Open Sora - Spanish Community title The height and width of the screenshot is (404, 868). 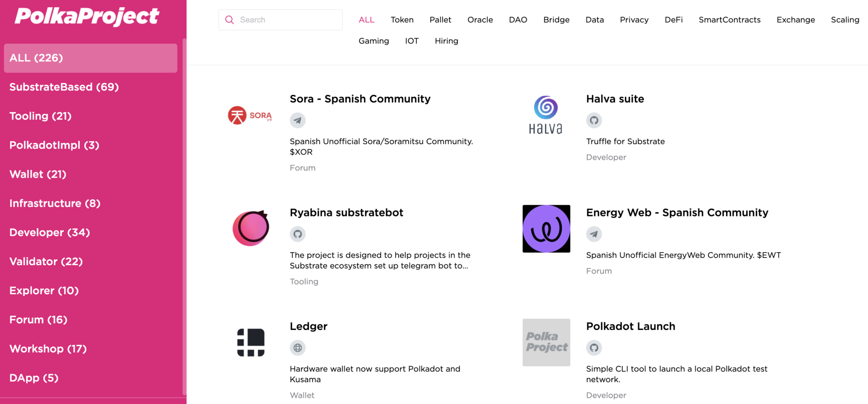(360, 99)
